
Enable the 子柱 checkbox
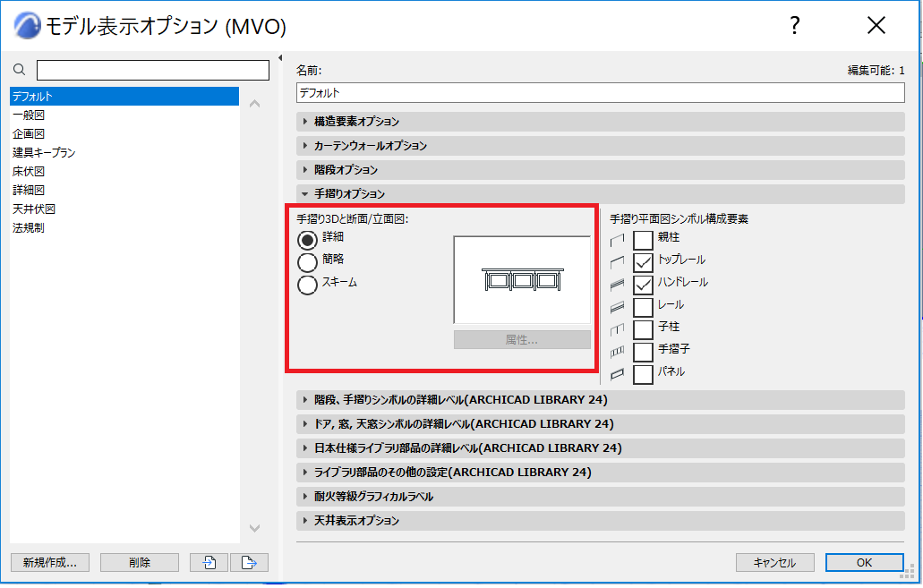[643, 329]
